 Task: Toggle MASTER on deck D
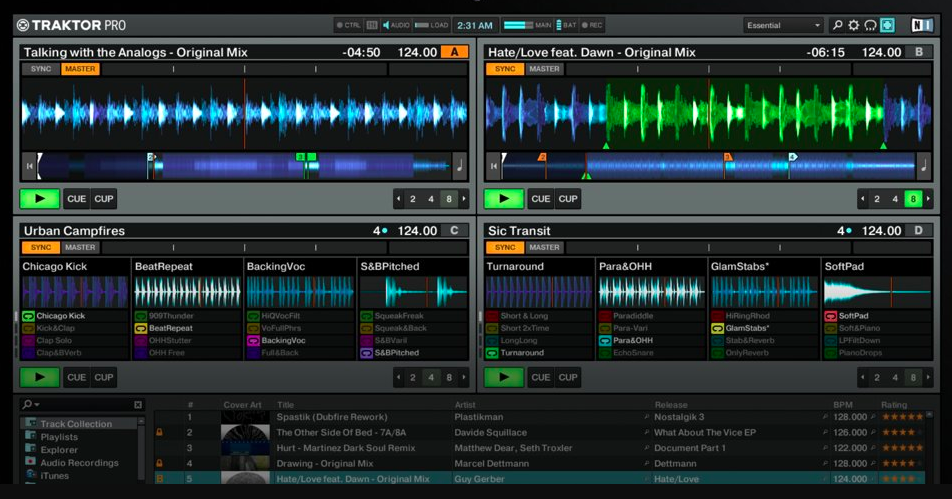(x=544, y=247)
